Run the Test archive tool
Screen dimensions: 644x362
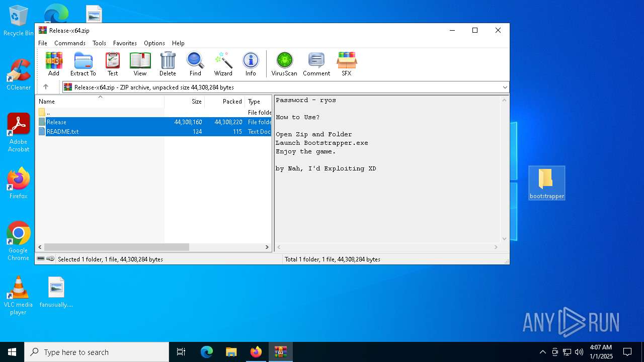113,64
